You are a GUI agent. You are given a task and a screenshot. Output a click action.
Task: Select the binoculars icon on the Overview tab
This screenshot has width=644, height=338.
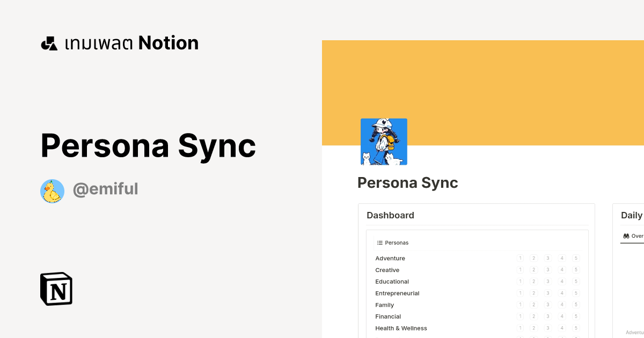pos(625,236)
